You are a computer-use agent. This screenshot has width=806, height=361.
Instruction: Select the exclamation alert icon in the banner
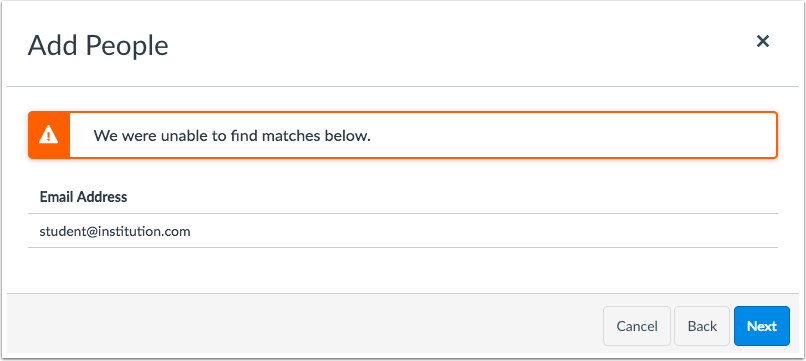(49, 135)
